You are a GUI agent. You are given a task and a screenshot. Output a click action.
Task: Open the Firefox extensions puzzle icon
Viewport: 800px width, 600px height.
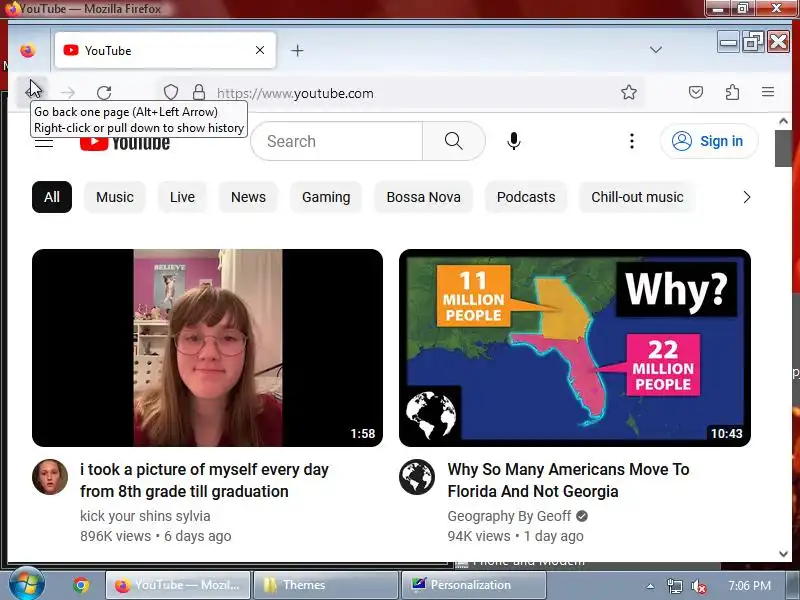732,92
